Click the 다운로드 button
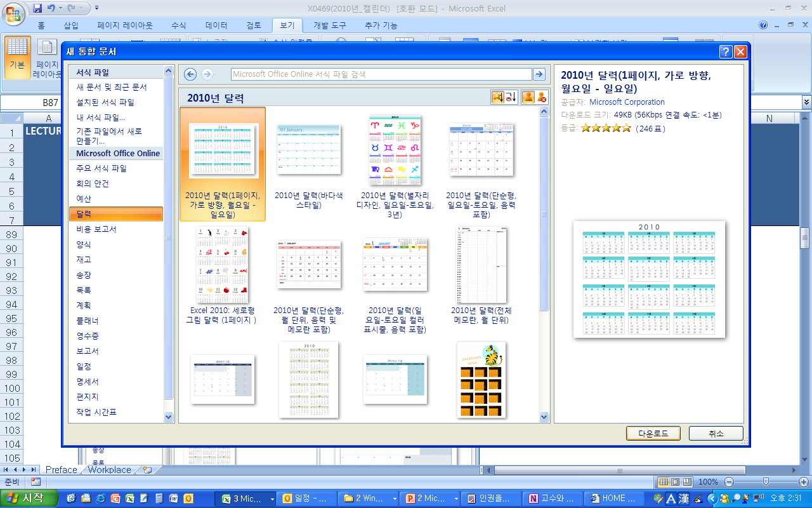 pos(653,433)
